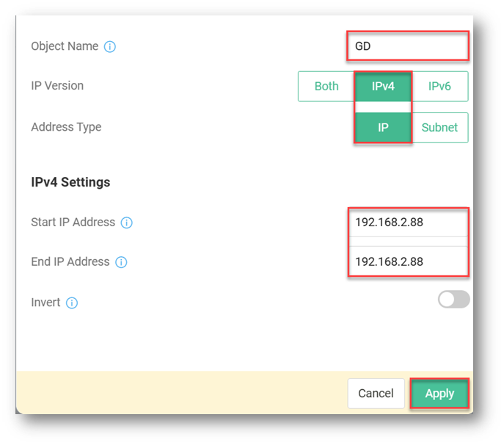
Task: Choose the IPv4 version option
Action: pos(383,87)
